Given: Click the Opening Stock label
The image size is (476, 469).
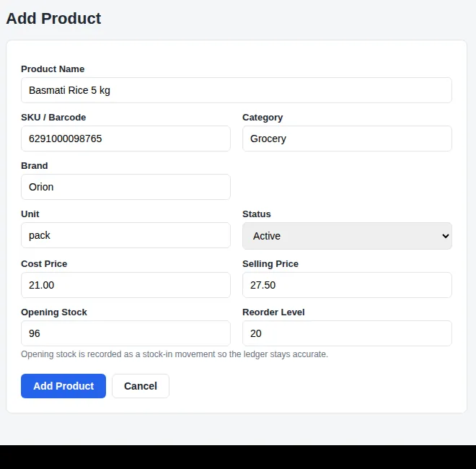Looking at the screenshot, I should pyautogui.click(x=54, y=312).
